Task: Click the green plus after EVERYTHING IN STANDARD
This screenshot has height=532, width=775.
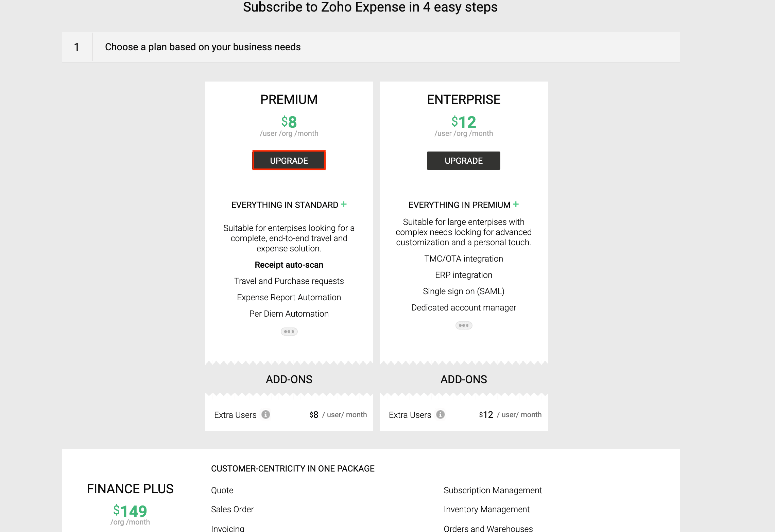Action: (x=344, y=204)
